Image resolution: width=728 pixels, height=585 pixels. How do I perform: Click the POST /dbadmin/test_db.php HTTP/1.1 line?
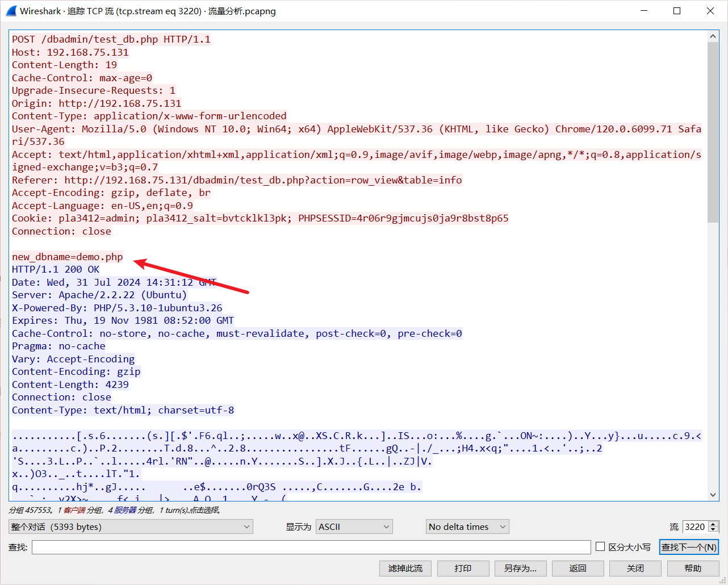111,39
